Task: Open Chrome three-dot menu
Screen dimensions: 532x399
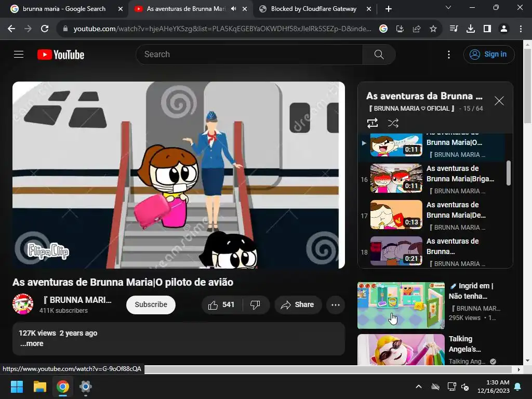Action: pyautogui.click(x=521, y=29)
